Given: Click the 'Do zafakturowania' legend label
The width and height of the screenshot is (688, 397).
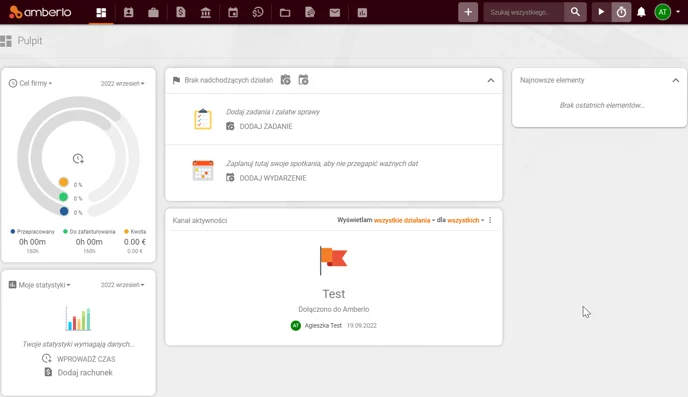Looking at the screenshot, I should 92,232.
